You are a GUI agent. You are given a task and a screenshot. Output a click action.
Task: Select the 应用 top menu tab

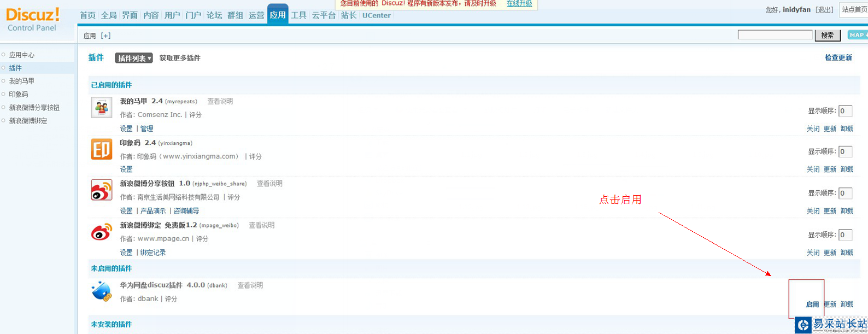[278, 15]
